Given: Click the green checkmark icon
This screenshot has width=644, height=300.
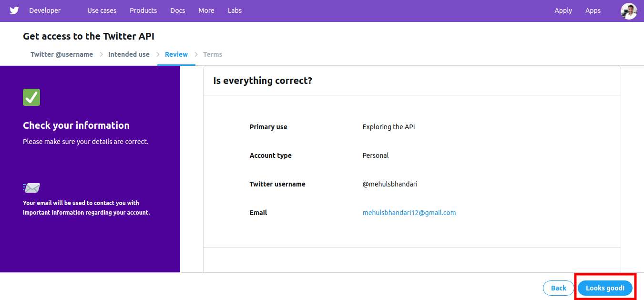Looking at the screenshot, I should click(31, 97).
